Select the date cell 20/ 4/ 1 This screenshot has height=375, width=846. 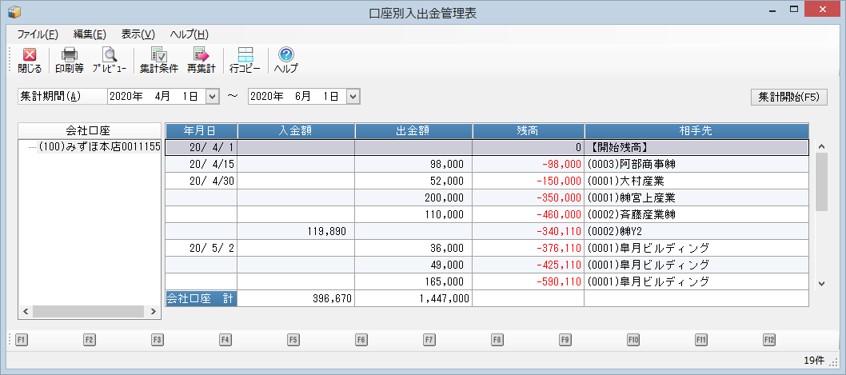pyautogui.click(x=201, y=147)
